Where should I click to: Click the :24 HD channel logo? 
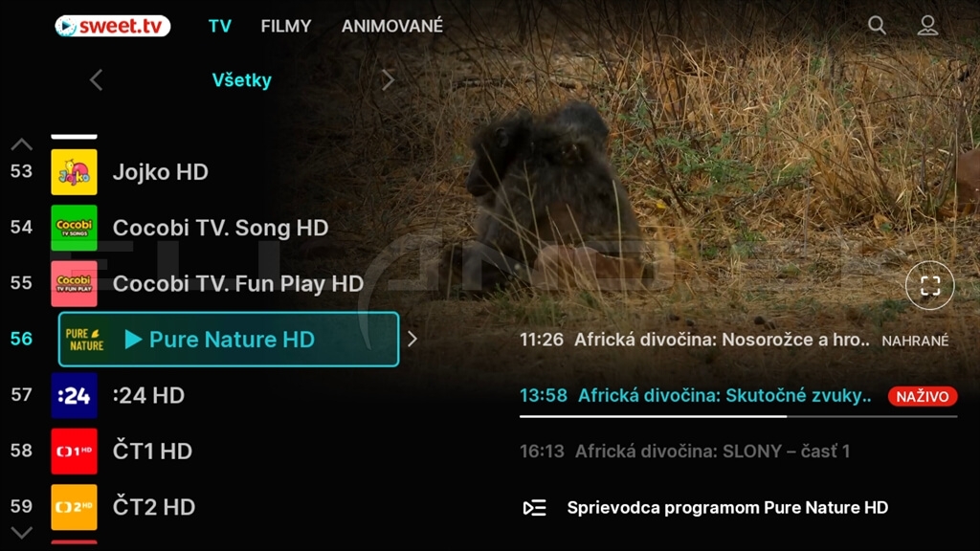point(74,395)
